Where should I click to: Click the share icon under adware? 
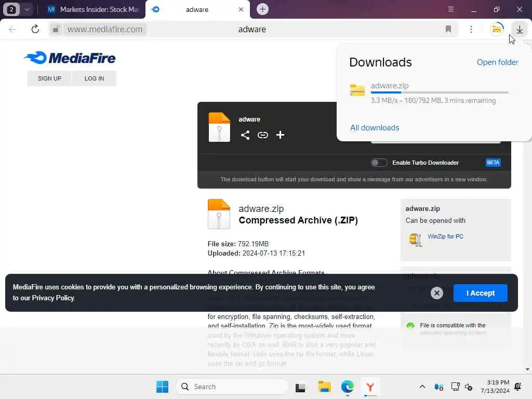point(245,135)
